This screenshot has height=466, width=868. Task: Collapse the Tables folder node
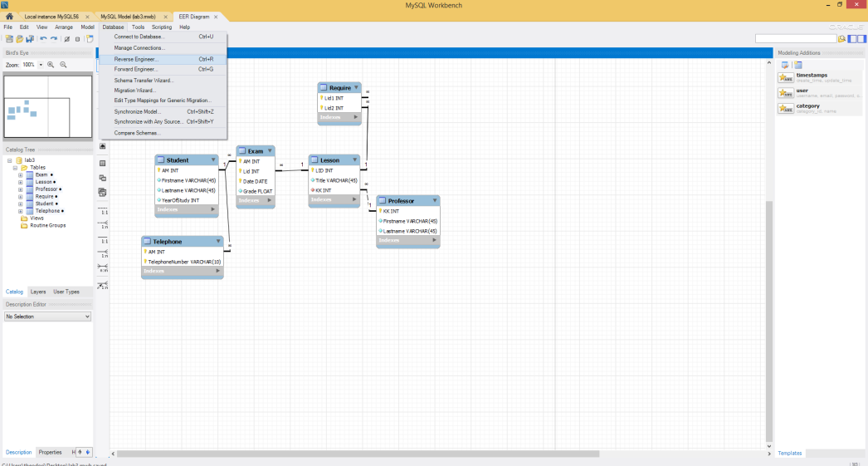pos(15,167)
